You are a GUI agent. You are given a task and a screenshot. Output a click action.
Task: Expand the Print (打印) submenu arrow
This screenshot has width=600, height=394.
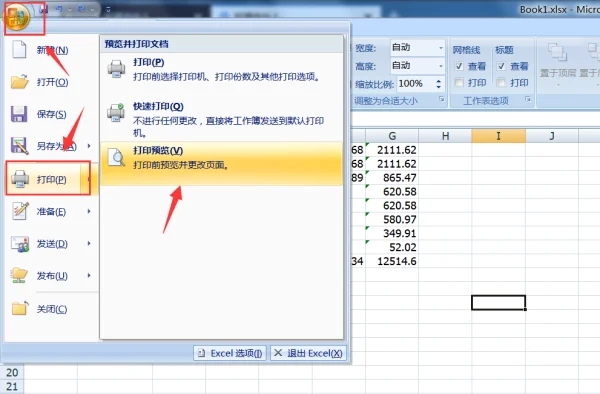coord(89,179)
